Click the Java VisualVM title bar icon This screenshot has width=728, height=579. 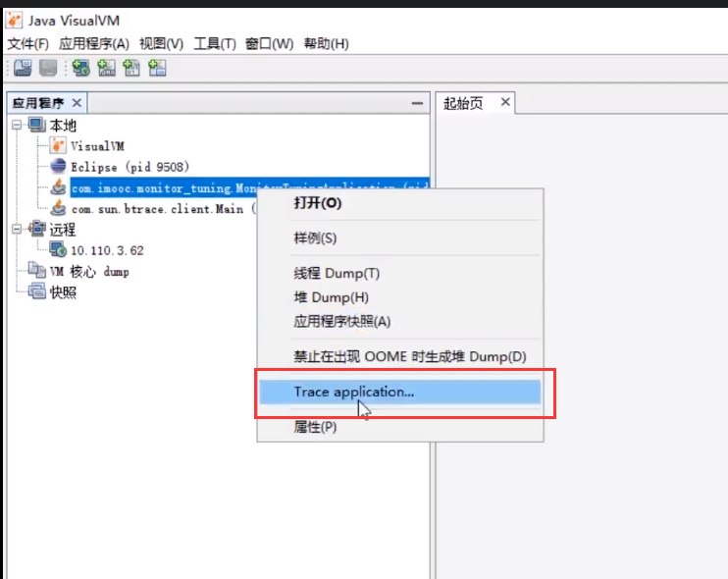pyautogui.click(x=14, y=20)
